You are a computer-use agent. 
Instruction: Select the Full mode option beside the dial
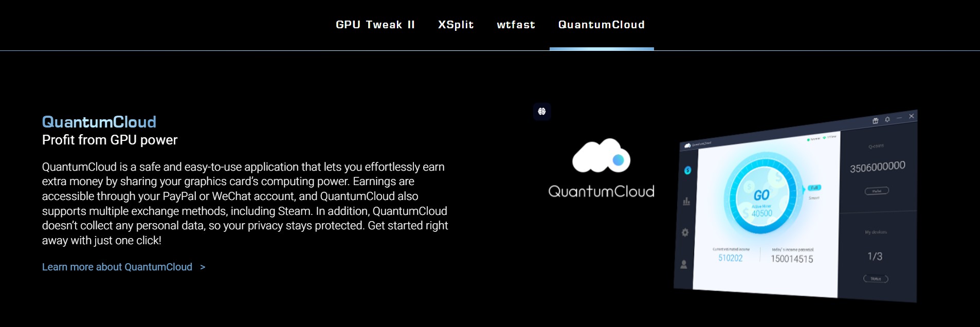pyautogui.click(x=814, y=188)
